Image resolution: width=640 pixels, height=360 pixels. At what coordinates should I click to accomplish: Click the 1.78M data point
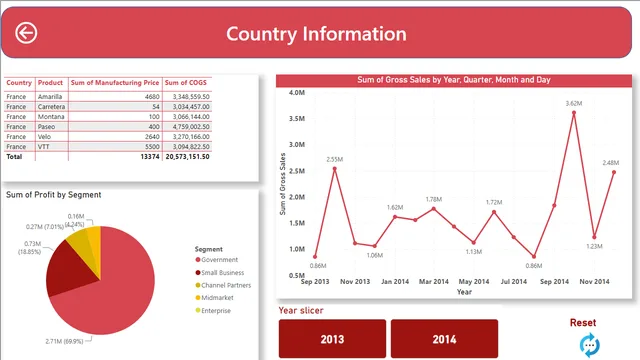pos(434,209)
